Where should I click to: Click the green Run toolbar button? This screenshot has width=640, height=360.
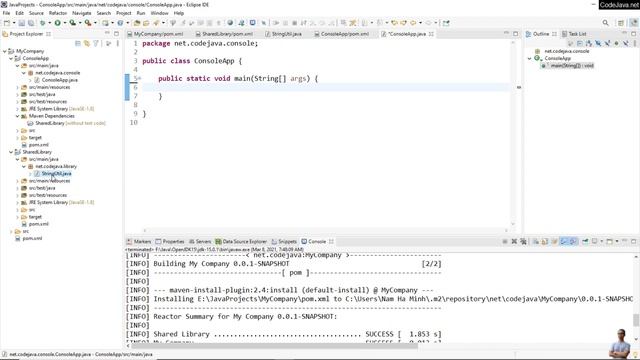click(58, 23)
